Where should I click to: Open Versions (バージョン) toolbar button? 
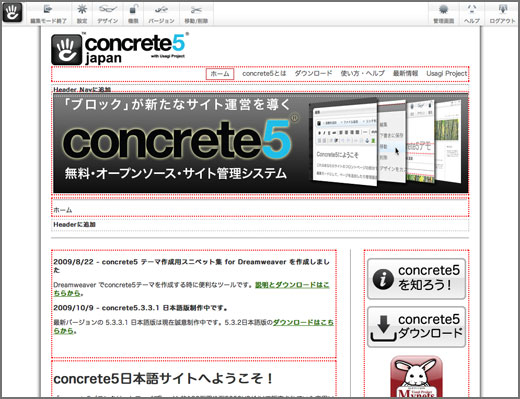point(161,14)
